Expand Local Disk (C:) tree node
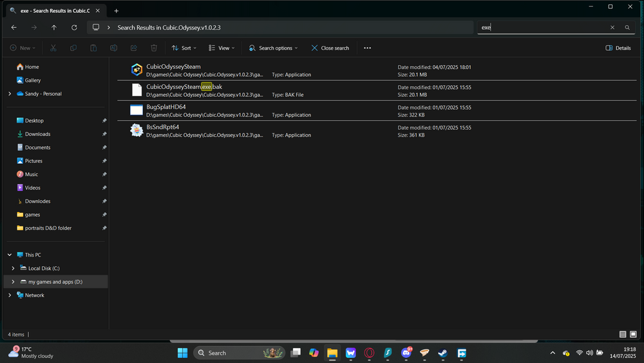The width and height of the screenshot is (644, 363). click(x=13, y=268)
